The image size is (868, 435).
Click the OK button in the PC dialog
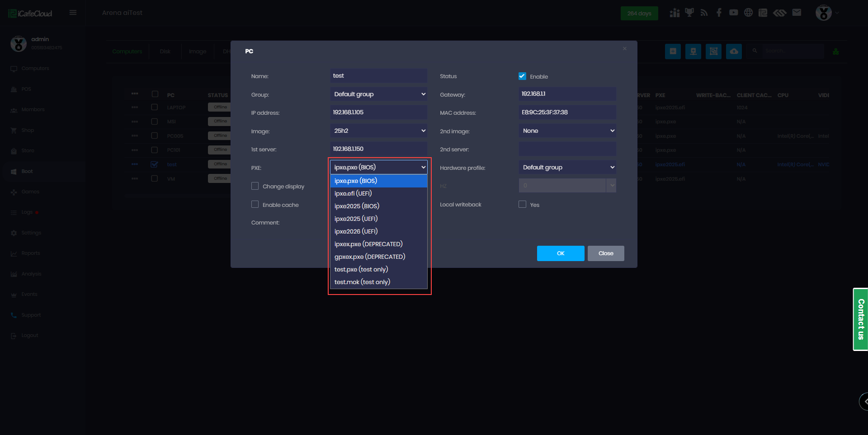click(560, 253)
